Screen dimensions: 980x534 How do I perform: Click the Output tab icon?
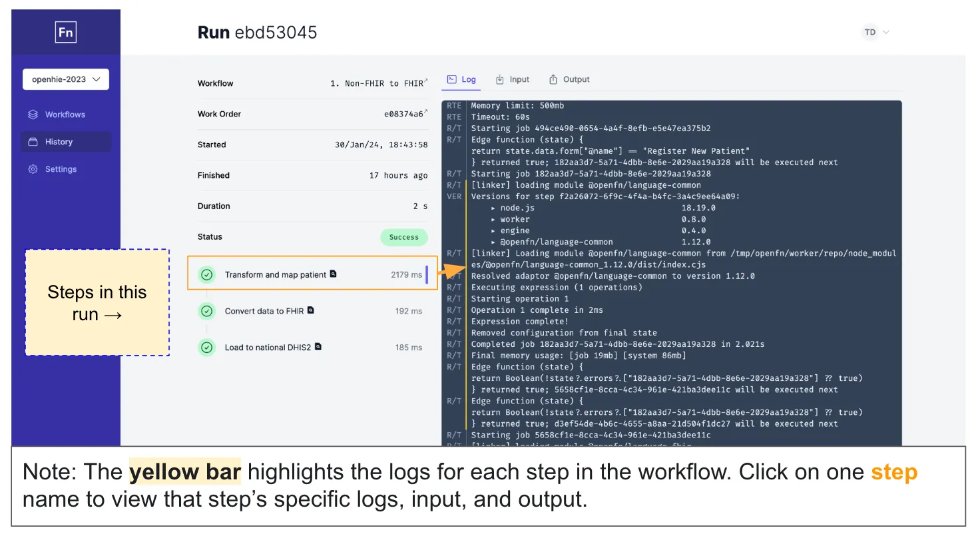coord(553,79)
